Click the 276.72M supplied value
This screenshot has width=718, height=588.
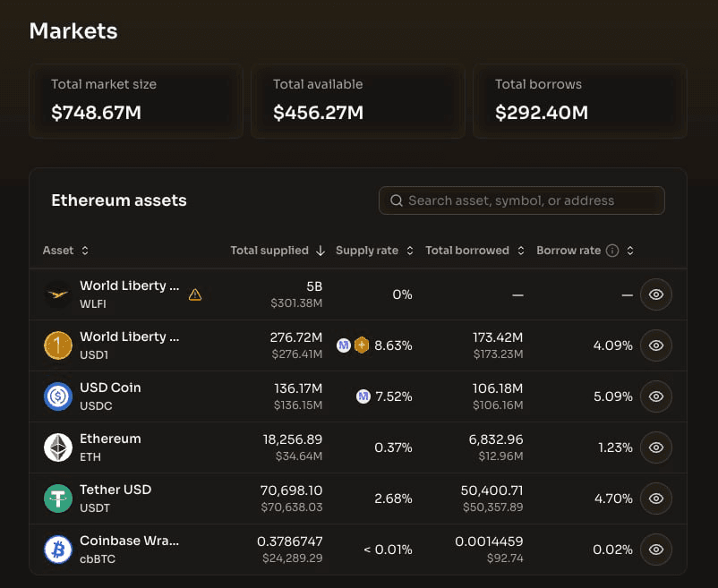[295, 337]
